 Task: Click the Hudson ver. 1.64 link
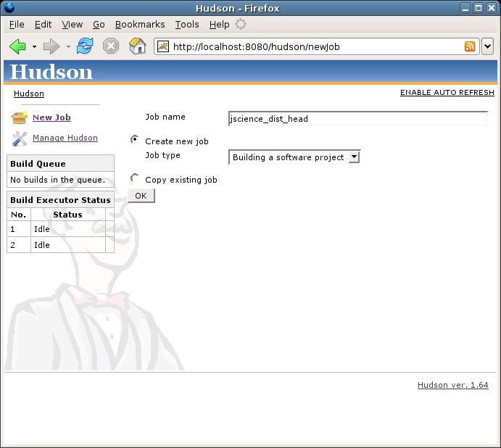[x=452, y=385]
